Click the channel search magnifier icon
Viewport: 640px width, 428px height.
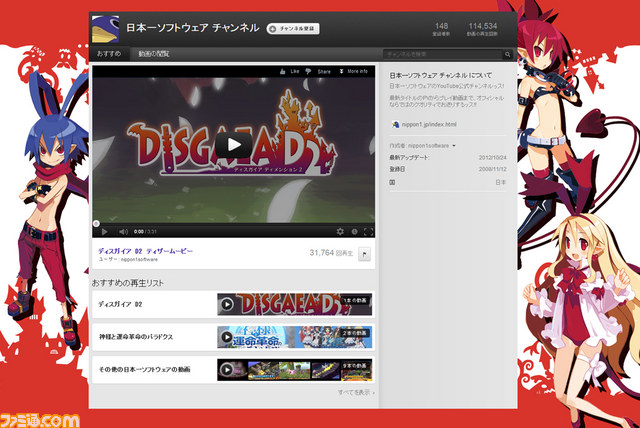coord(507,54)
